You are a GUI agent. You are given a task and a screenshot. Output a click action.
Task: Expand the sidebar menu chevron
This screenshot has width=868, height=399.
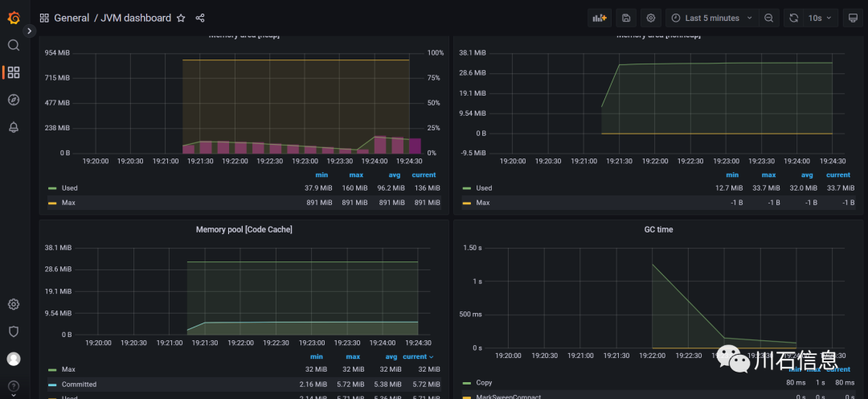tap(30, 31)
